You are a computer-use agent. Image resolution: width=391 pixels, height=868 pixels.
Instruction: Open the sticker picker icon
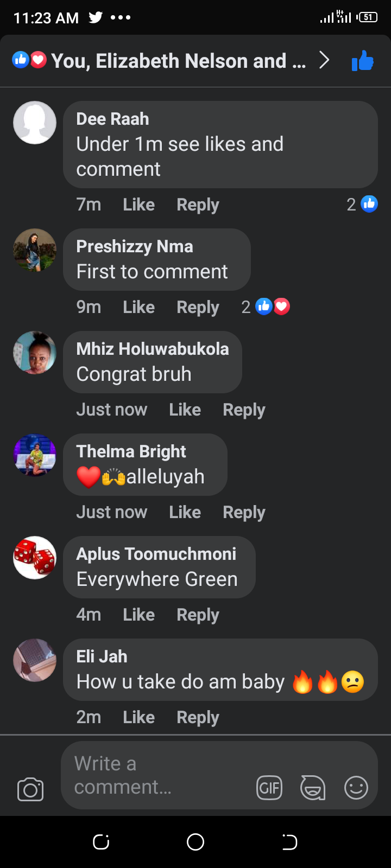click(x=313, y=788)
